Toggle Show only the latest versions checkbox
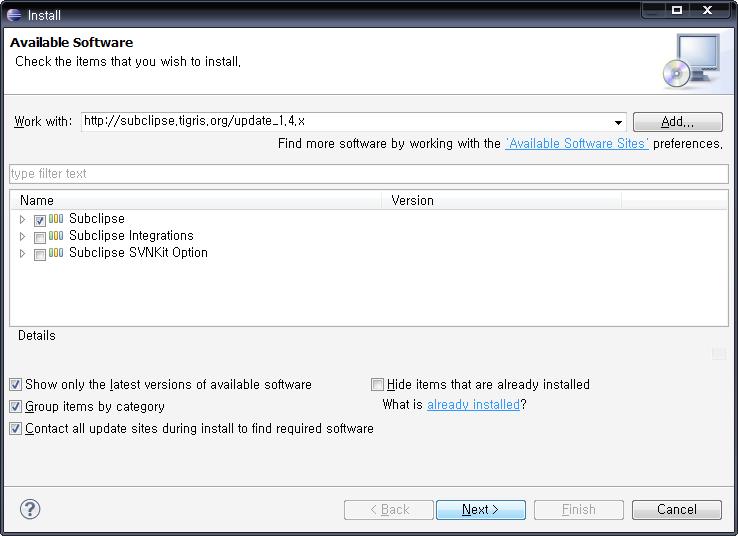738x536 pixels. [x=16, y=384]
